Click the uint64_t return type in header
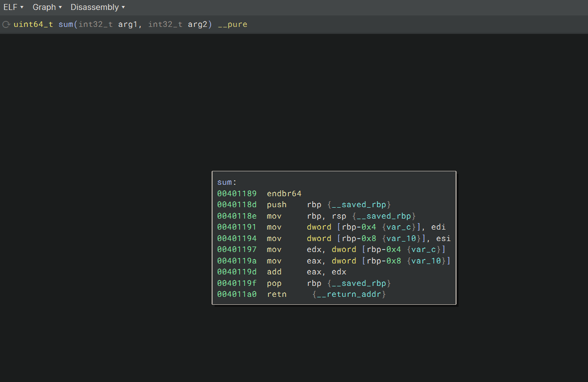588x382 pixels. click(x=33, y=24)
